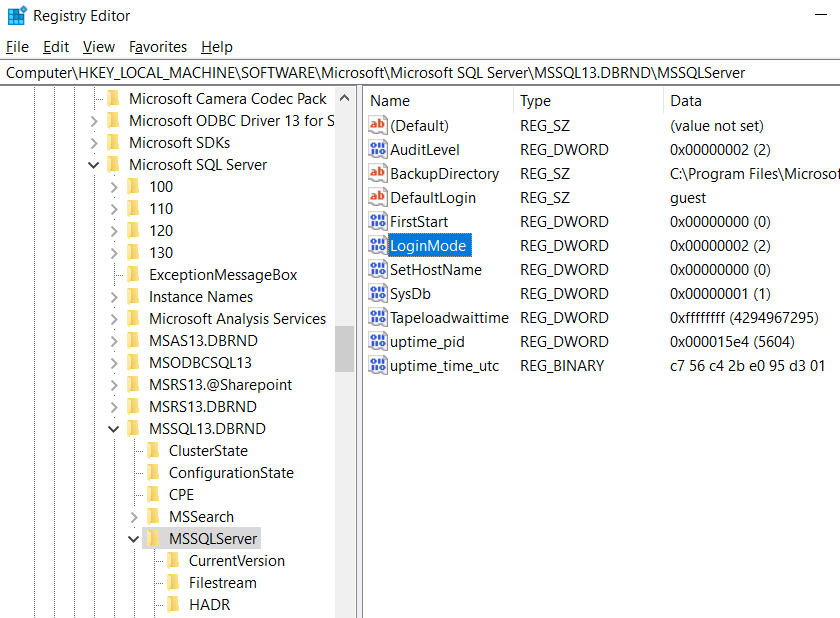The width and height of the screenshot is (840, 618).
Task: Select the LoginMode value name
Action: [428, 245]
